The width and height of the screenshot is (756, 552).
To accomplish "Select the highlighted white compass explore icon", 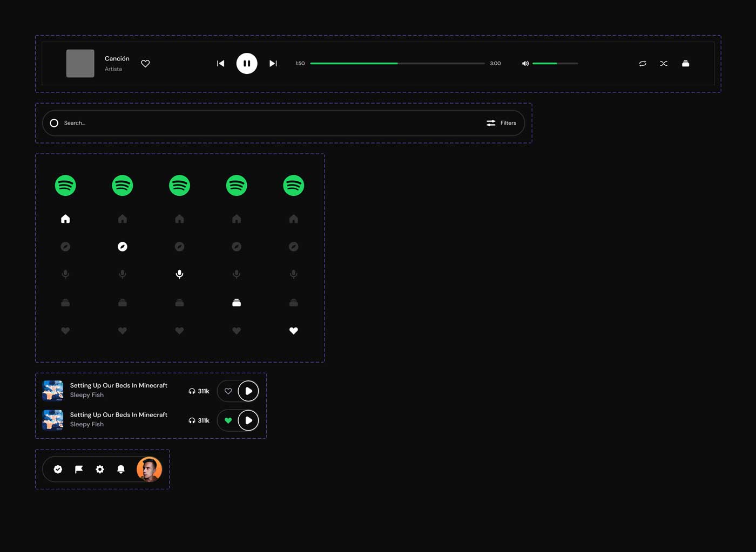I will coord(123,247).
